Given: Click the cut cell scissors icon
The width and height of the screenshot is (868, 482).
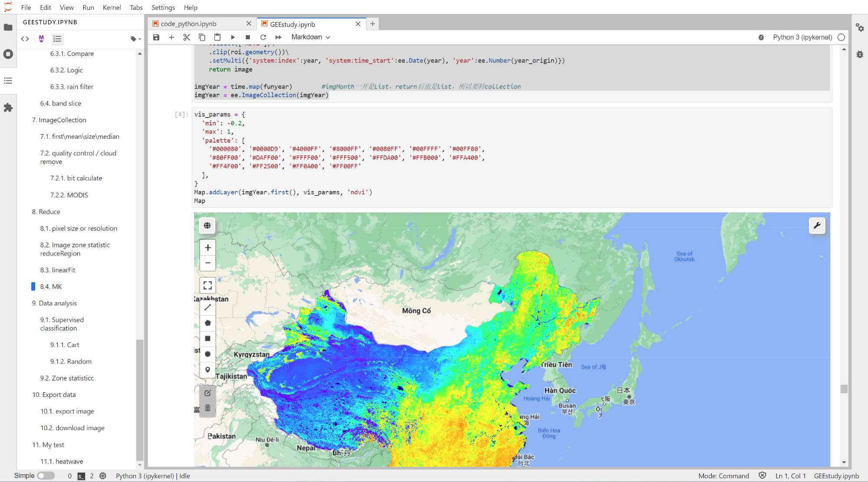Looking at the screenshot, I should (x=187, y=37).
